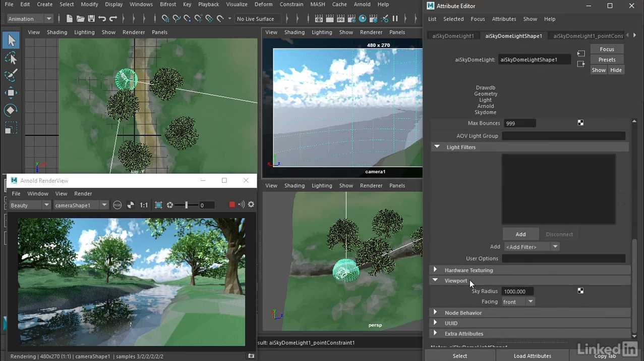This screenshot has width=644, height=361.
Task: Collapse the Light Filters section
Action: tap(437, 147)
